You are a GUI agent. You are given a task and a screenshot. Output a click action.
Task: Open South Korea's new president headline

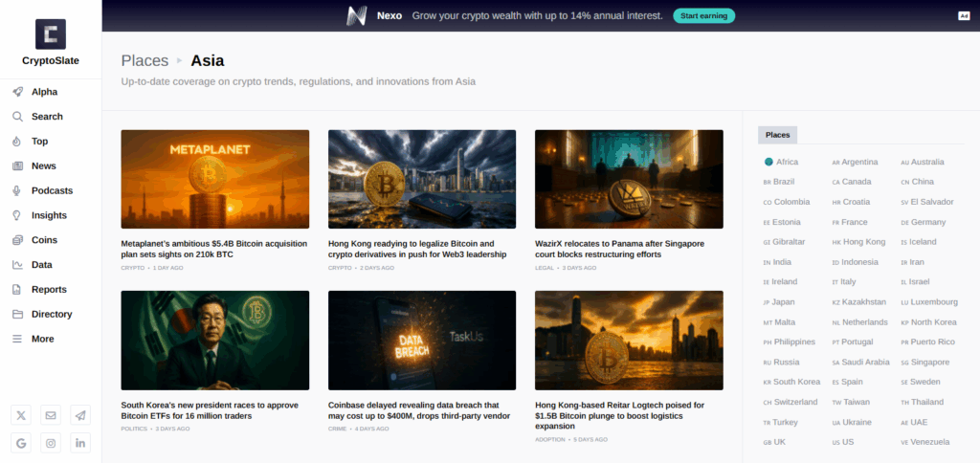pyautogui.click(x=210, y=410)
